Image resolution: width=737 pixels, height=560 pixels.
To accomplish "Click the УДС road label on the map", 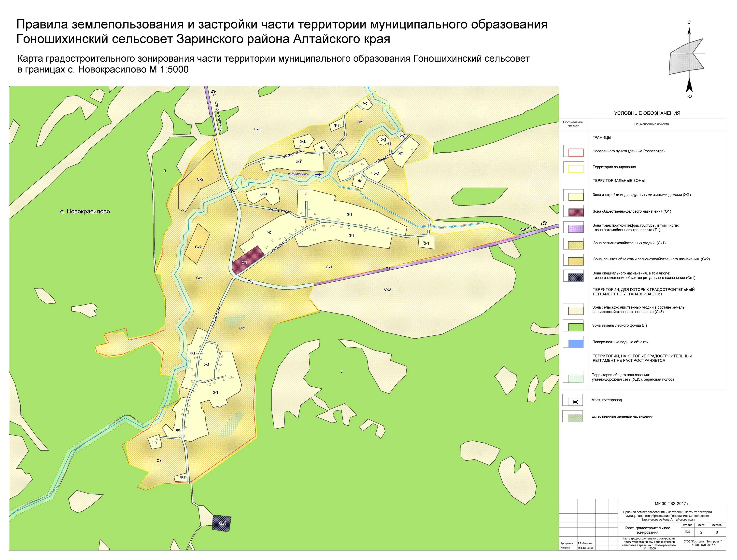I will click(251, 281).
